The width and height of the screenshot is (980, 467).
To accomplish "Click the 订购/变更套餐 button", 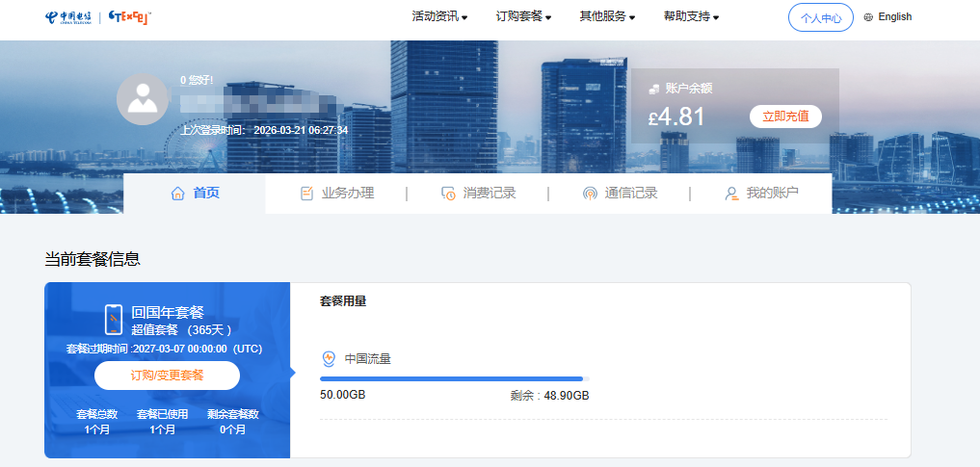I will (x=167, y=376).
